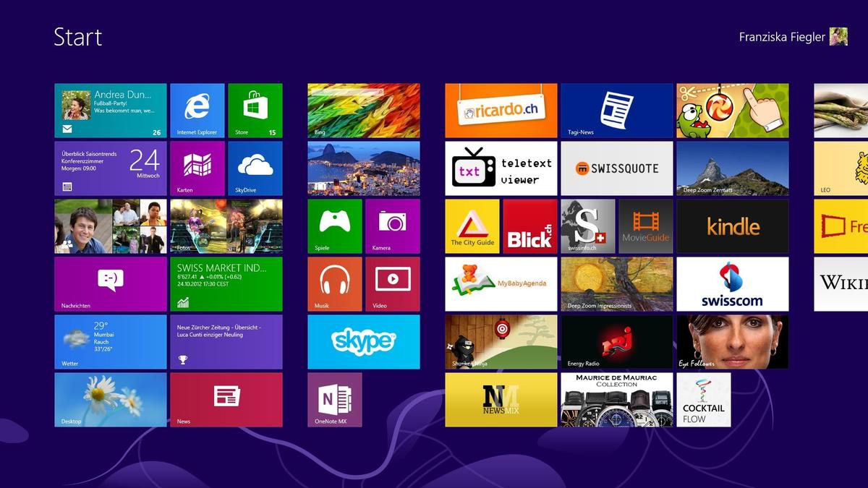The image size is (868, 488).
Task: Click the Franziska Fiegler user name
Action: pyautogui.click(x=782, y=37)
